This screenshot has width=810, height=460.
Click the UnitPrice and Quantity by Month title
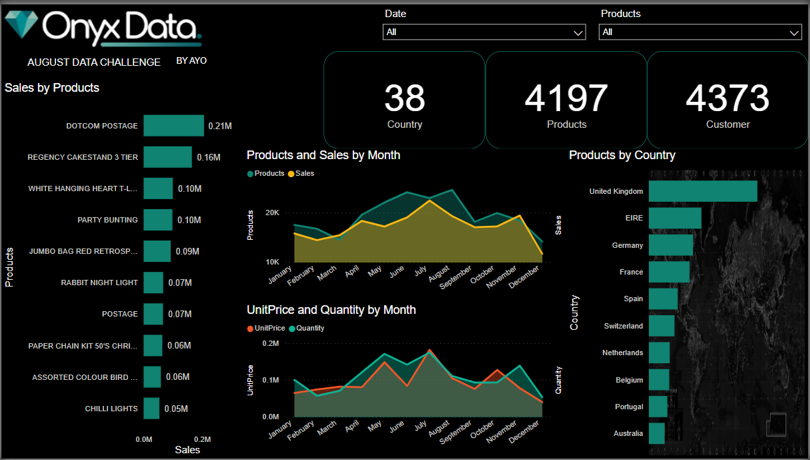[331, 310]
